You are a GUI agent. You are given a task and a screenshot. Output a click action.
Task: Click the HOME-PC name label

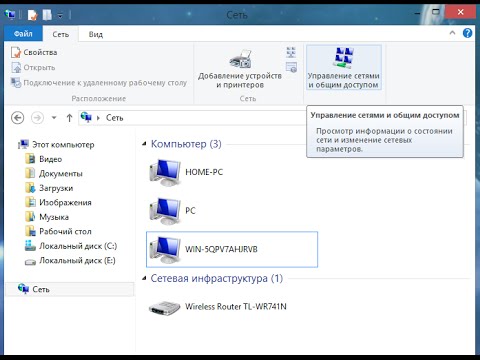click(204, 172)
